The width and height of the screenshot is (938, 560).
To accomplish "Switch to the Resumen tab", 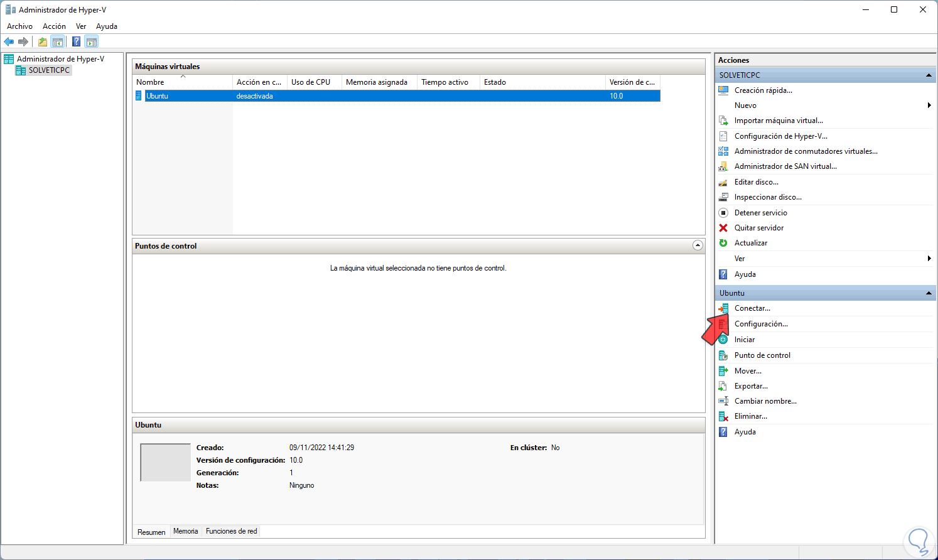I will 151,532.
